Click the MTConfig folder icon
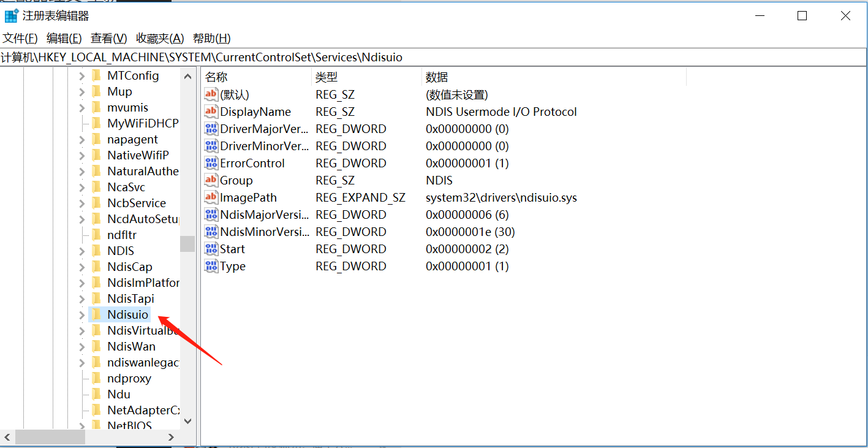The image size is (868, 448). pos(96,75)
